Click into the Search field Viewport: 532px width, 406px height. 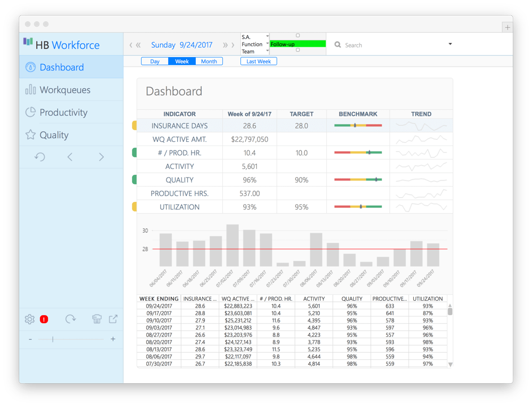pos(394,45)
